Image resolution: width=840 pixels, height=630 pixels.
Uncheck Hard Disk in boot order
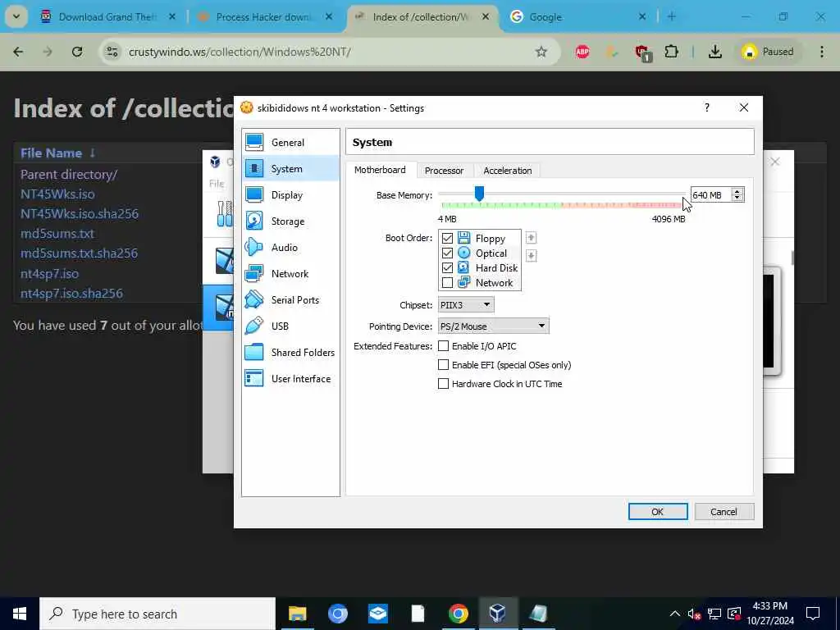(x=447, y=268)
